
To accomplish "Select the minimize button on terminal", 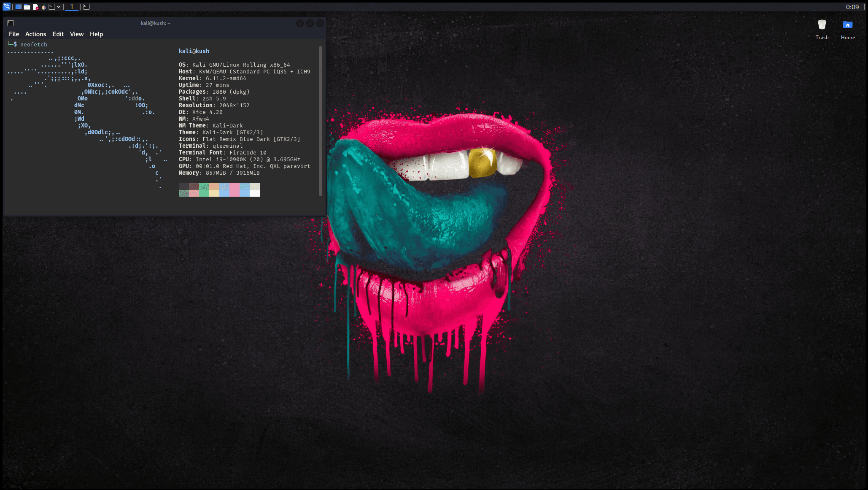I will pos(300,23).
